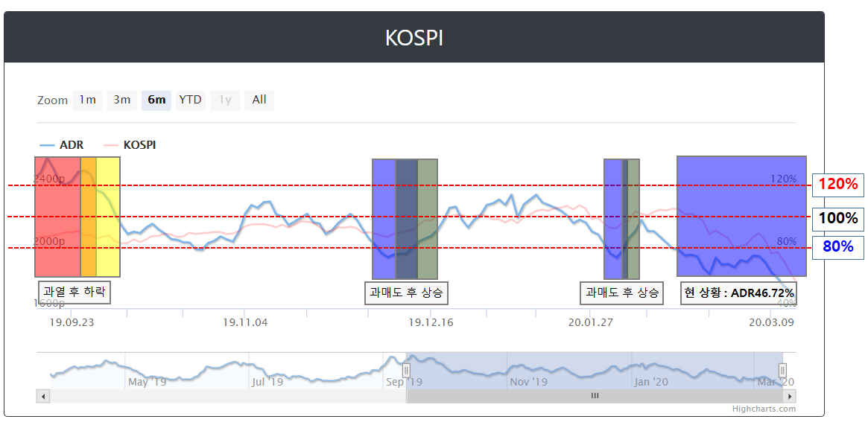Click the red overheated zone band
The height and width of the screenshot is (428, 868).
pyautogui.click(x=57, y=217)
